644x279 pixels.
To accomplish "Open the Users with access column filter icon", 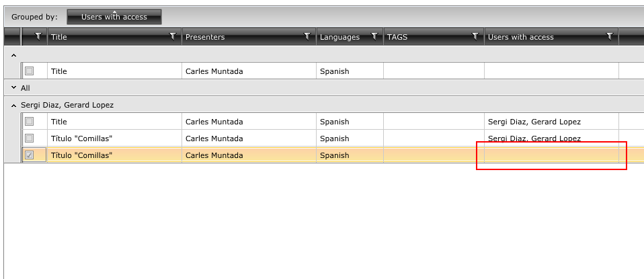I will point(610,36).
